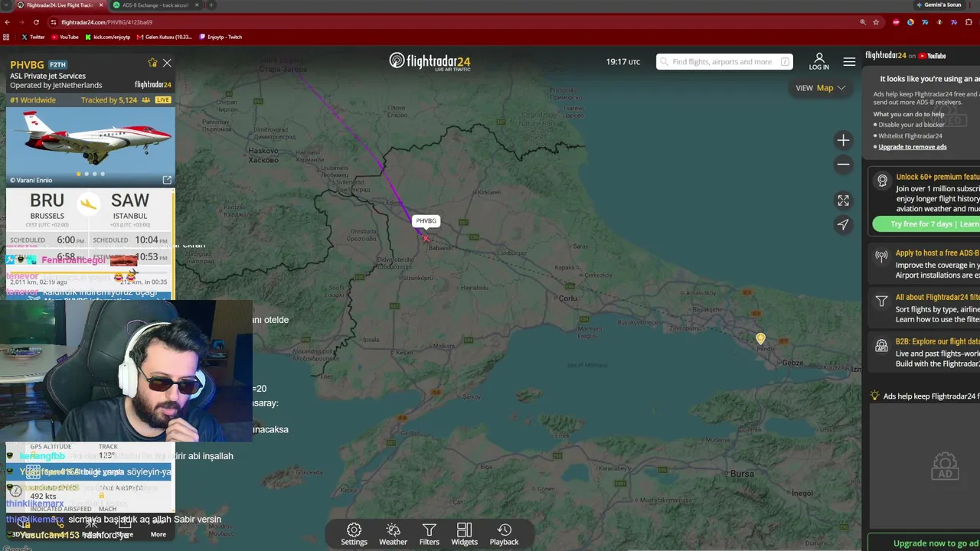This screenshot has height=551, width=980.
Task: Open Widgets in bottom toolbar
Action: click(x=464, y=534)
